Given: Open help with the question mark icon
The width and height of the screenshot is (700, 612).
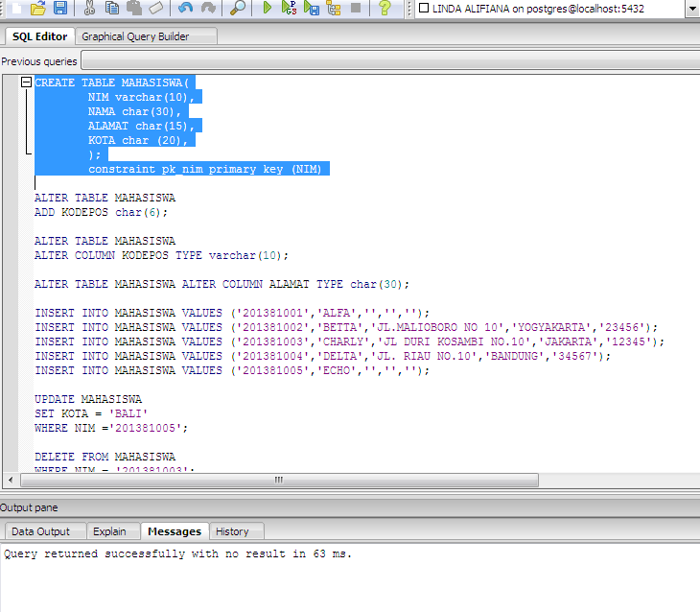Looking at the screenshot, I should pyautogui.click(x=385, y=8).
